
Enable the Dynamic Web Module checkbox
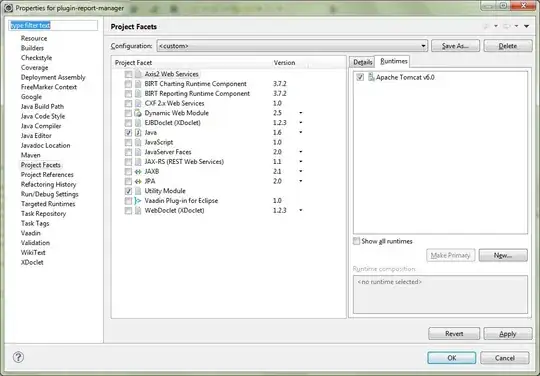[x=128, y=113]
